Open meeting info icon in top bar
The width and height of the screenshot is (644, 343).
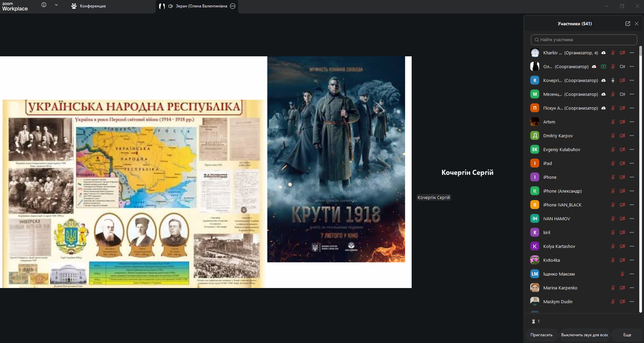pos(44,5)
